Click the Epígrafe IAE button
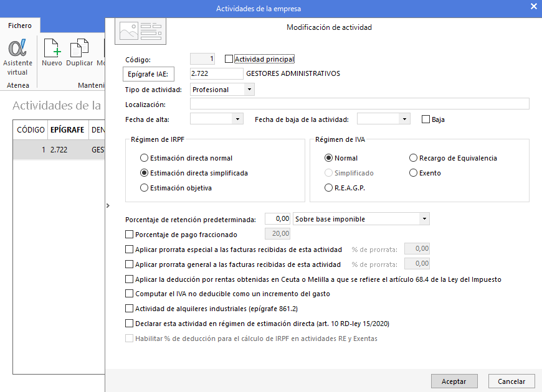The image size is (542, 392). [x=148, y=74]
